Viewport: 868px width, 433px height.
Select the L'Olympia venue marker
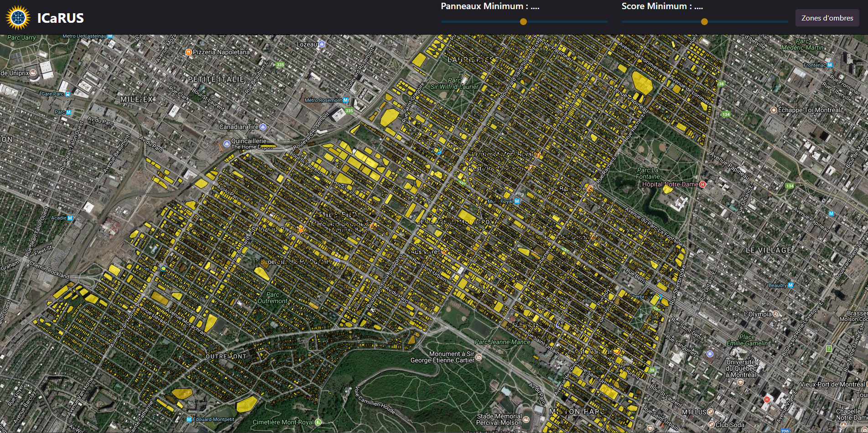click(775, 314)
